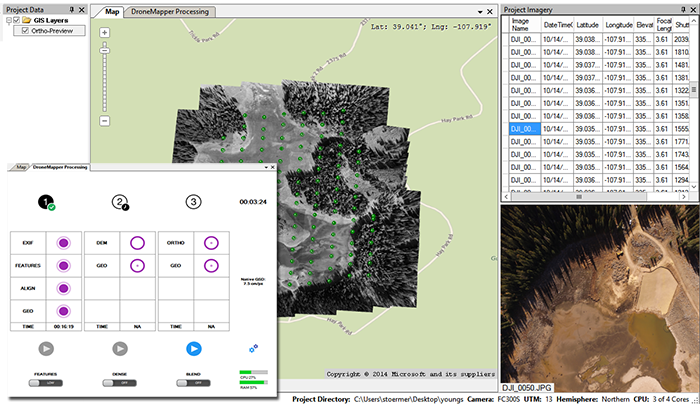Start step 1 with its gray play button

pos(46,349)
